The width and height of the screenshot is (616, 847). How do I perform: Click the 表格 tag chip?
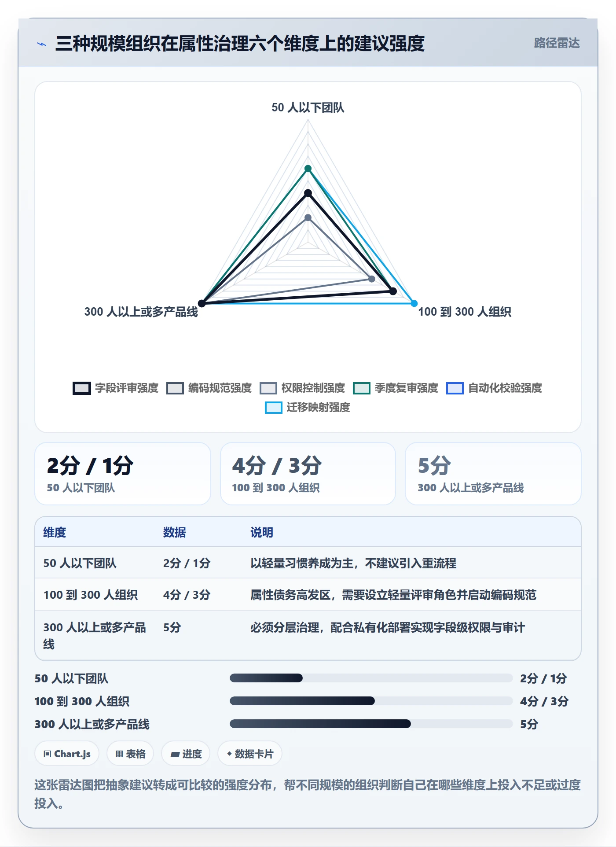click(130, 754)
